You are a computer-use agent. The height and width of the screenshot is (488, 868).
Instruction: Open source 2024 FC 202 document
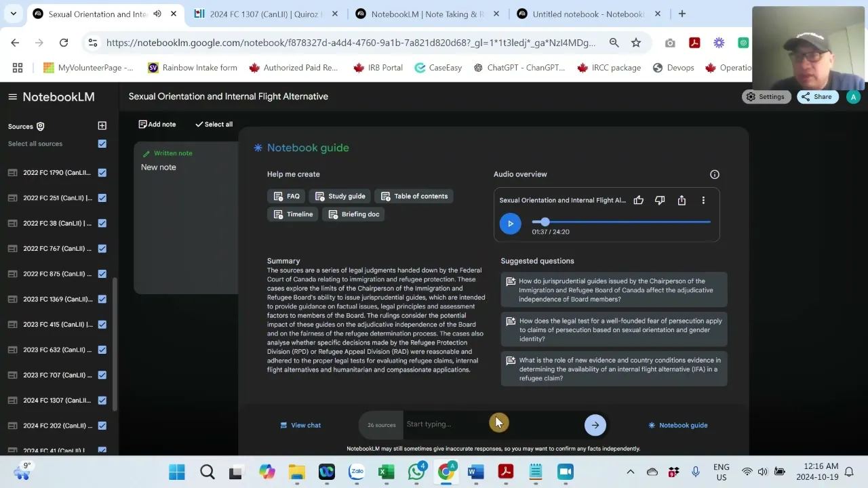57,426
